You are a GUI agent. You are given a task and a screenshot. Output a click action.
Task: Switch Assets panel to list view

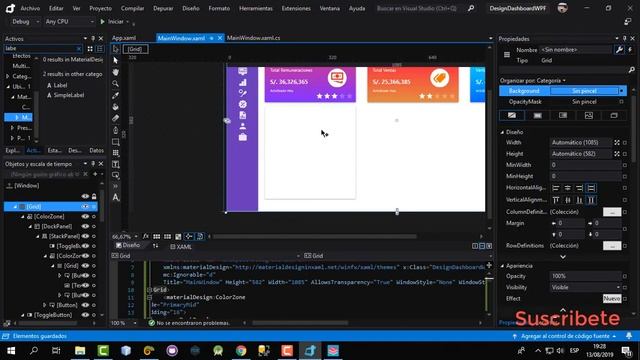pyautogui.click(x=100, y=49)
